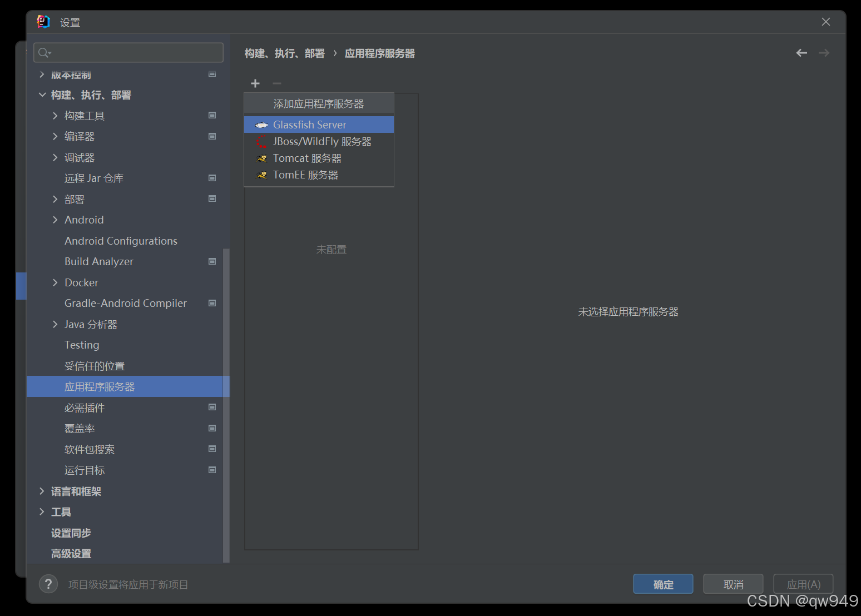Click the project-level icon beside 覆盖率
This screenshot has width=861, height=616.
(212, 428)
